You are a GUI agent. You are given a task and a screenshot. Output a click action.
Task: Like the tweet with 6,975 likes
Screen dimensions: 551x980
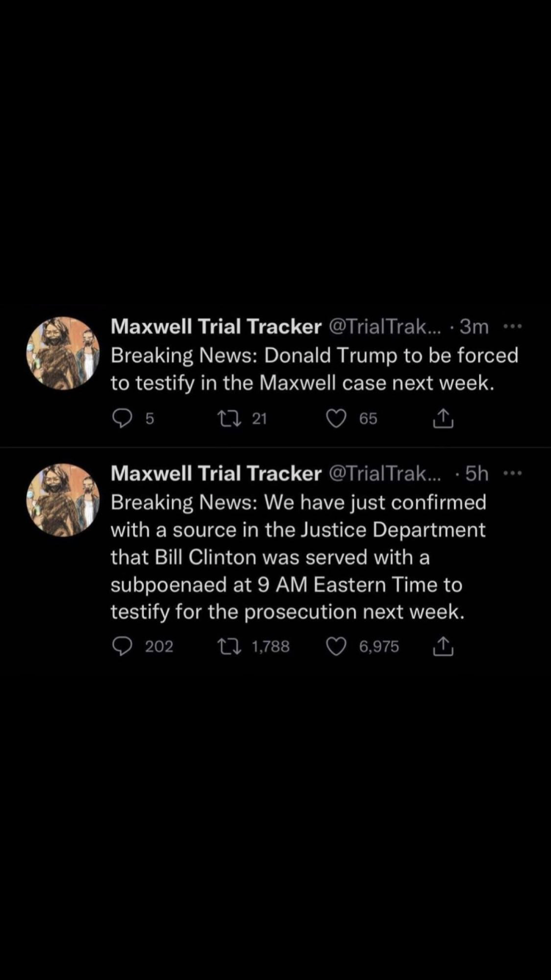tap(336, 646)
